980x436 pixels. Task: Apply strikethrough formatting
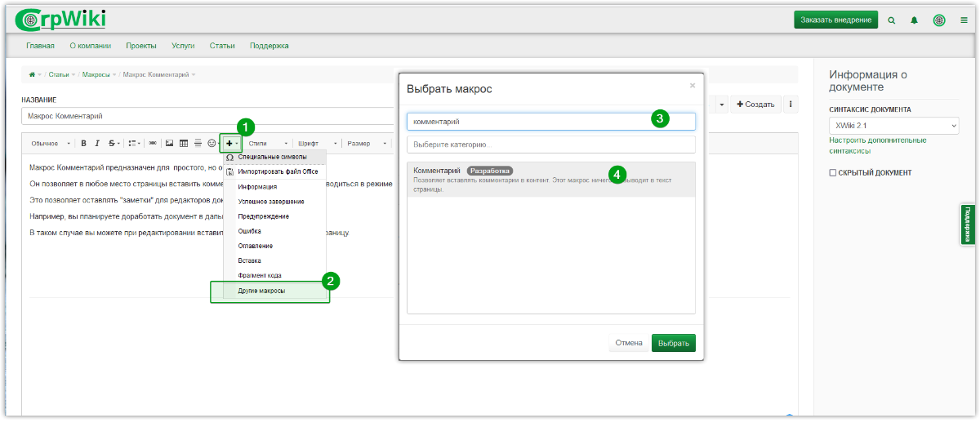click(114, 143)
